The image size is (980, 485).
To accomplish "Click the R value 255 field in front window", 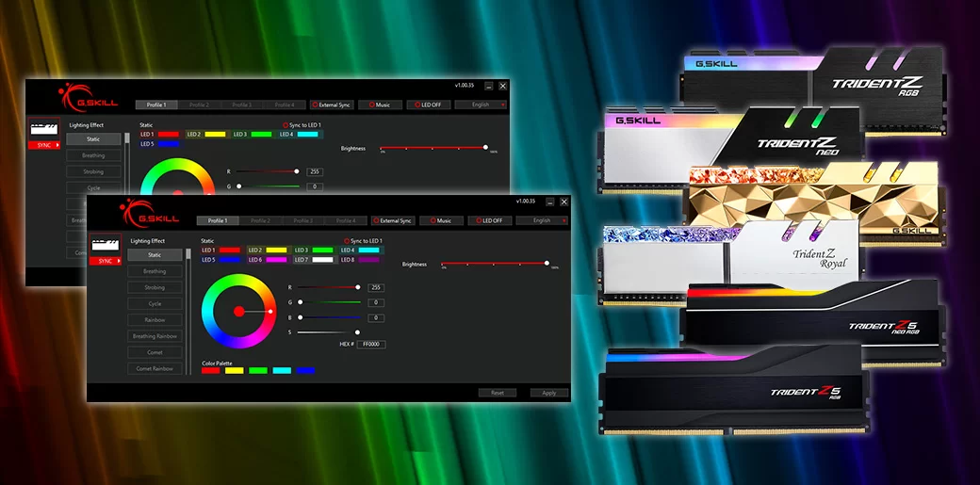I will 376,287.
